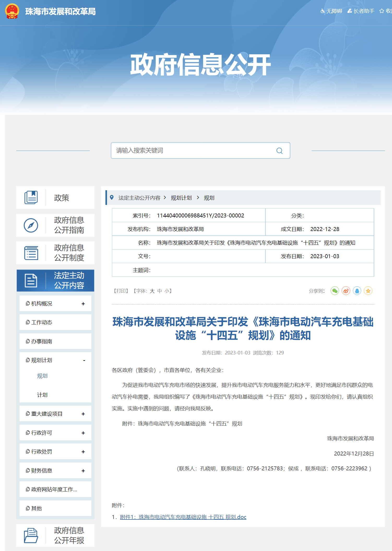
Task: Share to QQ Zone star icon
Action: pos(368,291)
